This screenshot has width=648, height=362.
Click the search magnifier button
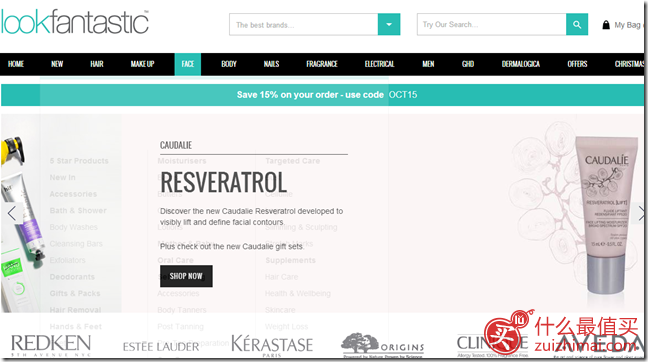[x=577, y=24]
